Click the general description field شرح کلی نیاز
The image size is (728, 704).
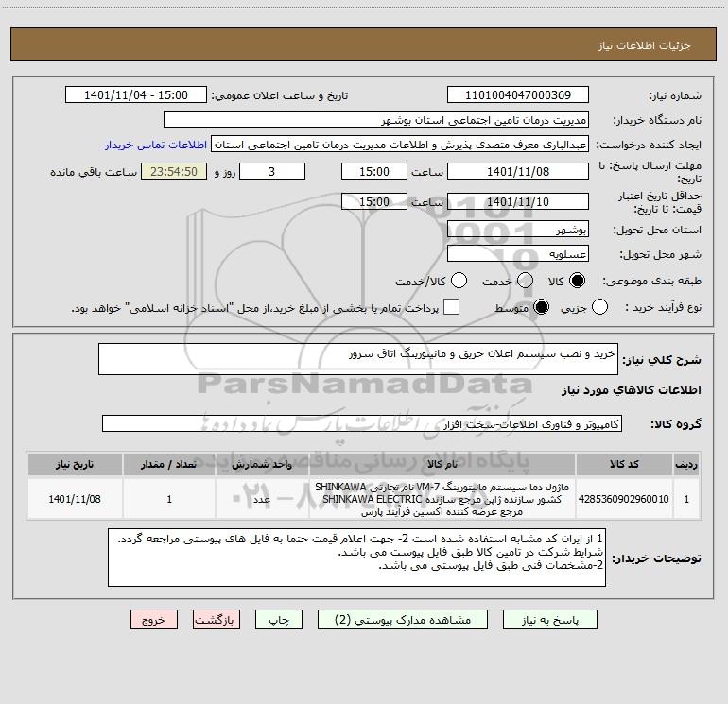(x=358, y=359)
